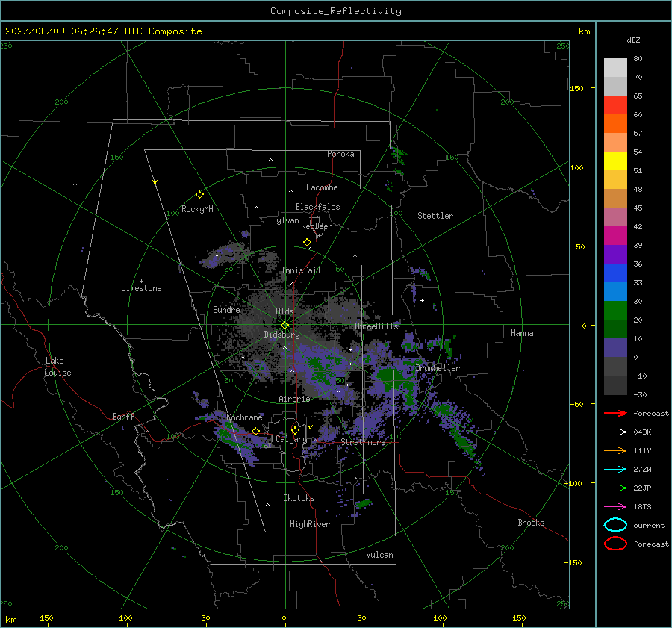Click the 30 dBZ light blue swatch
Viewport: 672px width, 628px height.
[615, 291]
